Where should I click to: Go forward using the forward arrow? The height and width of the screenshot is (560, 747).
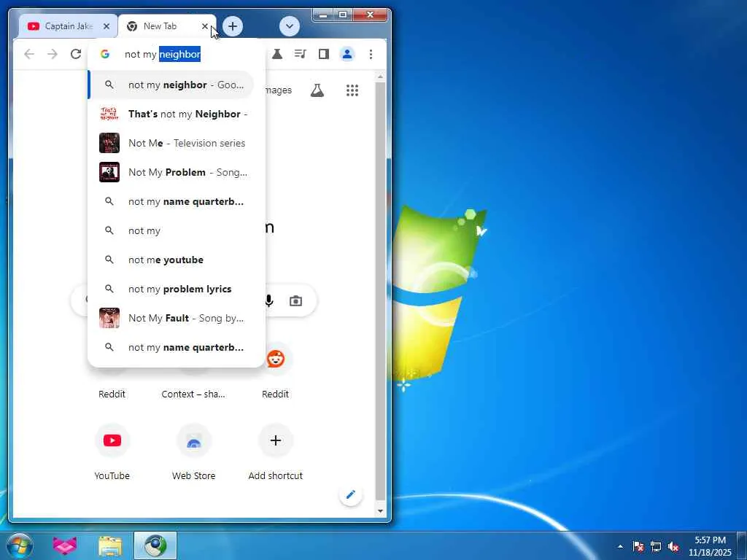pos(53,54)
